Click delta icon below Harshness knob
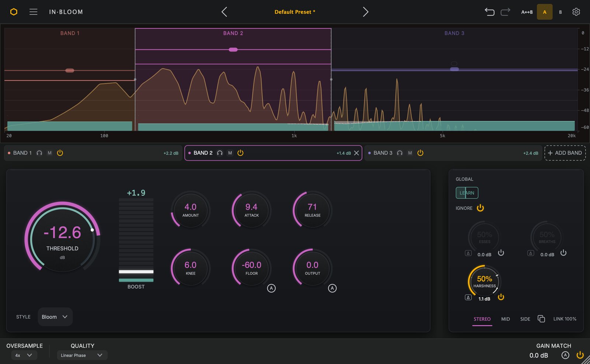This screenshot has height=364, width=590. (x=468, y=297)
